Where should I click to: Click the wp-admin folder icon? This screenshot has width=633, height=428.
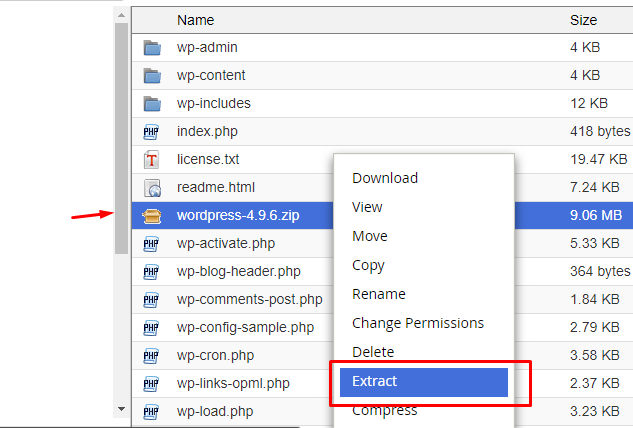152,48
